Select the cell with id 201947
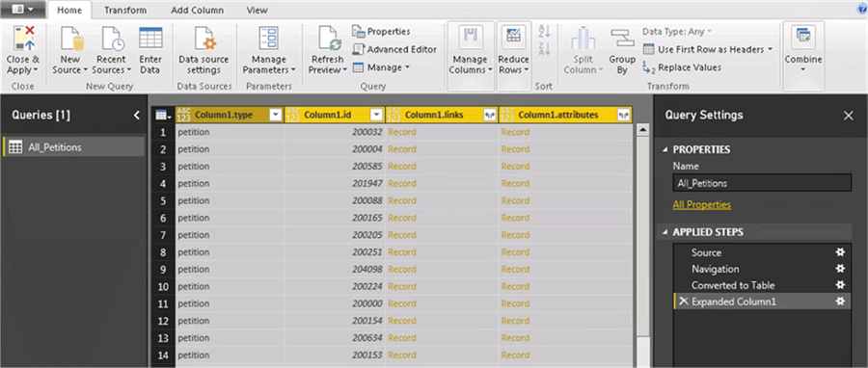The height and width of the screenshot is (368, 868). pyautogui.click(x=335, y=183)
